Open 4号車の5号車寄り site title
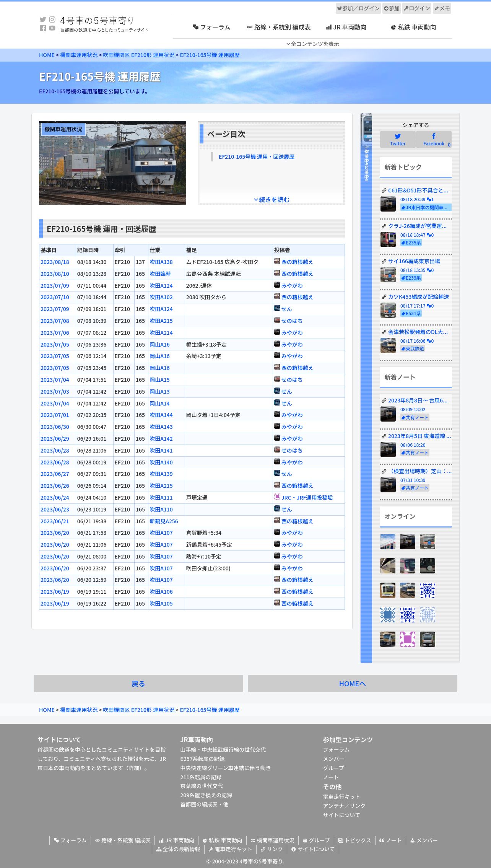The width and height of the screenshot is (491, 868). point(97,20)
